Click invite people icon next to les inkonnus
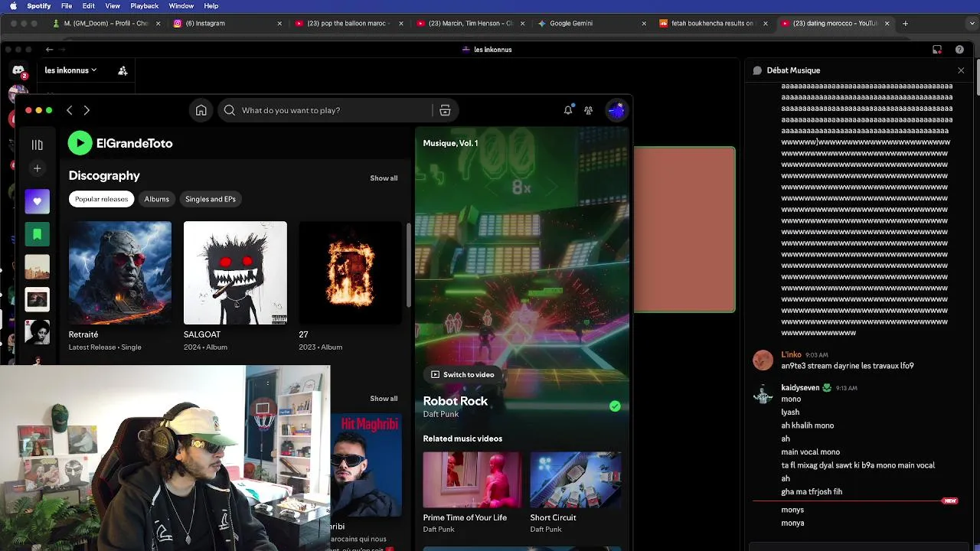 (x=122, y=70)
